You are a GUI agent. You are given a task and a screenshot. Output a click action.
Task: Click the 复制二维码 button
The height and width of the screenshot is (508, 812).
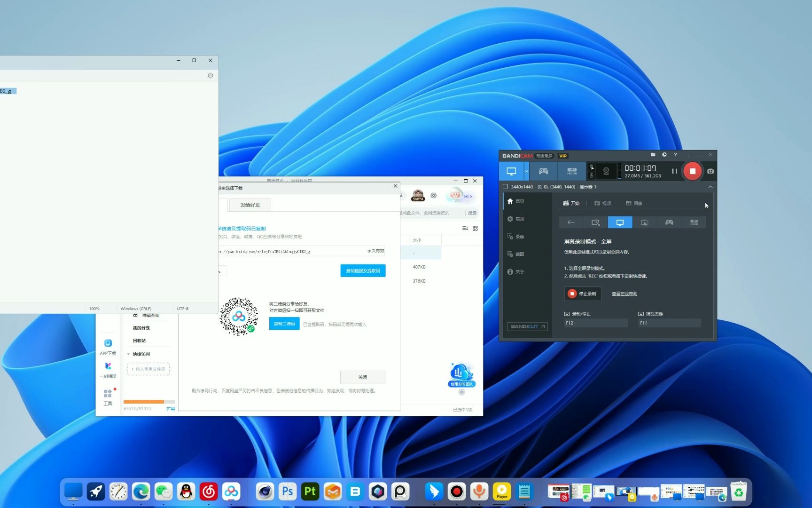pos(284,324)
